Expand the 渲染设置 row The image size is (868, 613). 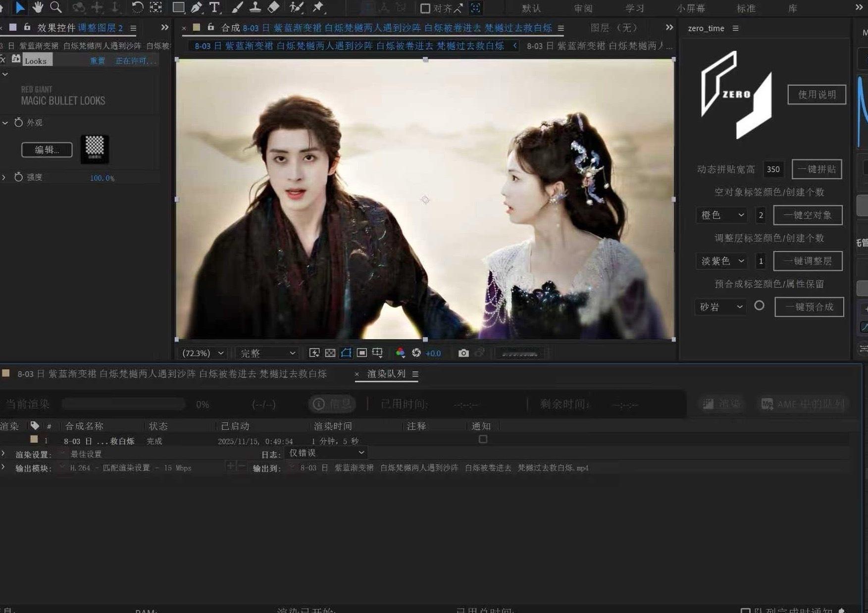3,454
